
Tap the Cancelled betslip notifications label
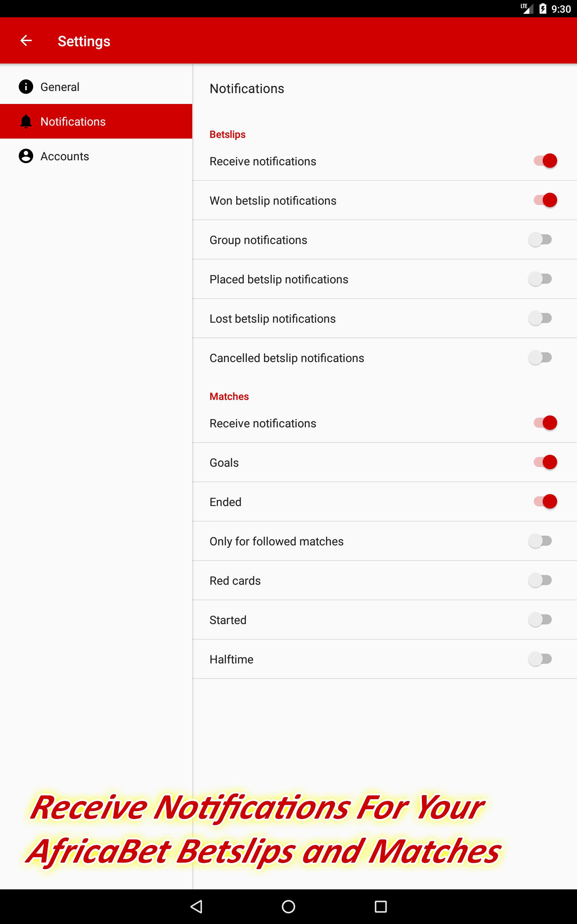click(287, 358)
